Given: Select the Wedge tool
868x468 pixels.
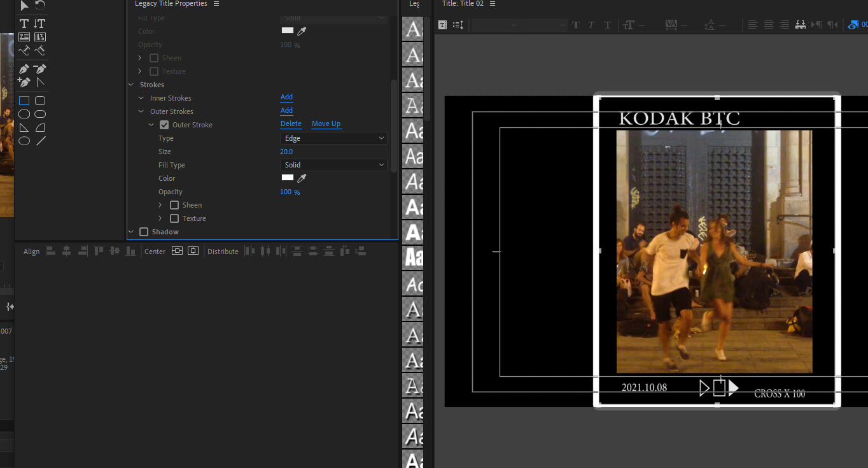Looking at the screenshot, I should [x=24, y=127].
